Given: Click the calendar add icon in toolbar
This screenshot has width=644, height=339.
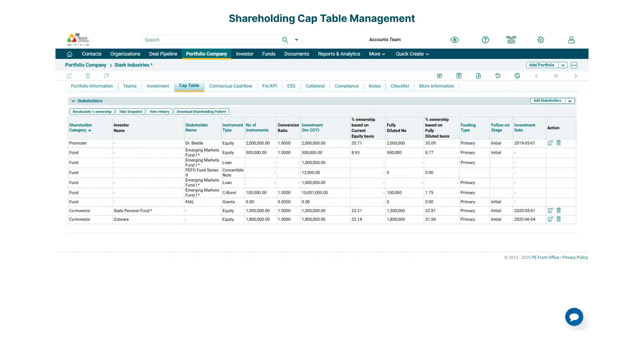Looking at the screenshot, I should pos(439,76).
